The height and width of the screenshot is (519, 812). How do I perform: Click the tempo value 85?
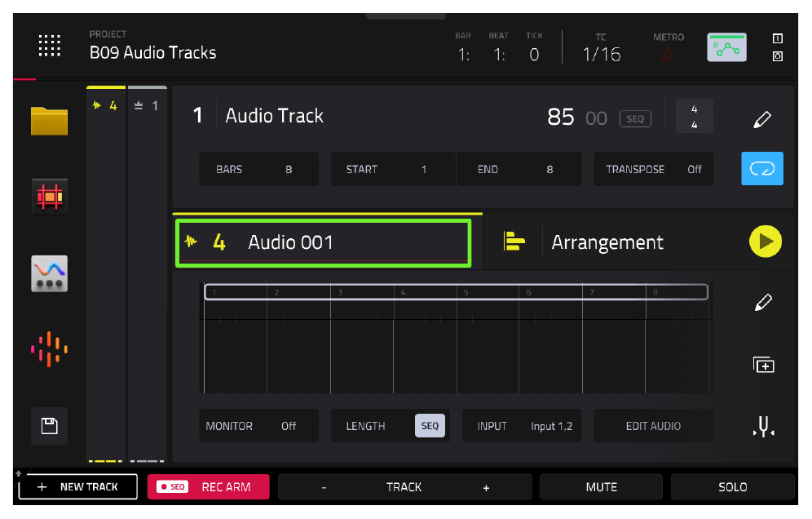pyautogui.click(x=560, y=118)
